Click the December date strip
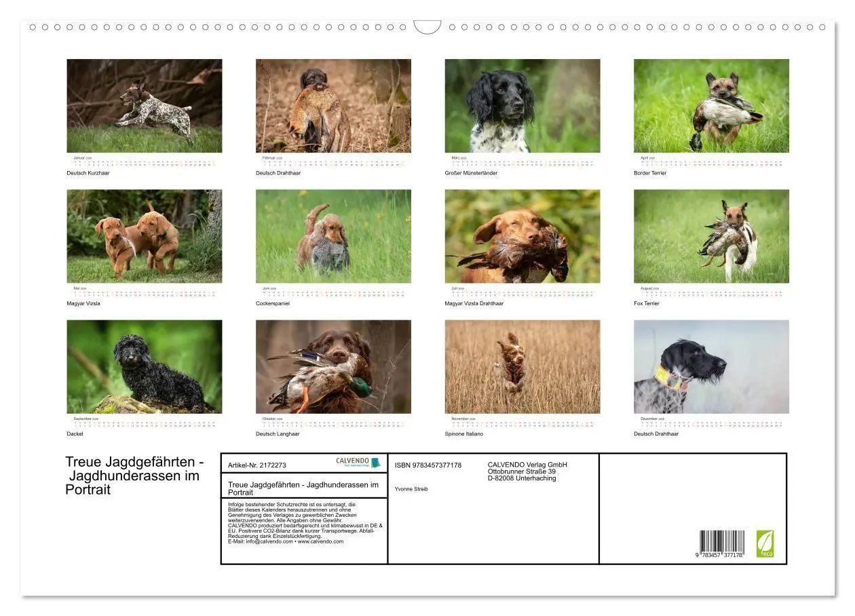 [x=711, y=423]
